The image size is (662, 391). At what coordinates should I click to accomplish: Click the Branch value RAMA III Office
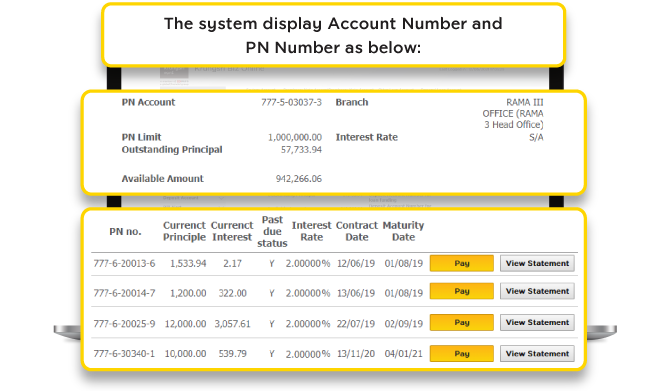coord(513,113)
